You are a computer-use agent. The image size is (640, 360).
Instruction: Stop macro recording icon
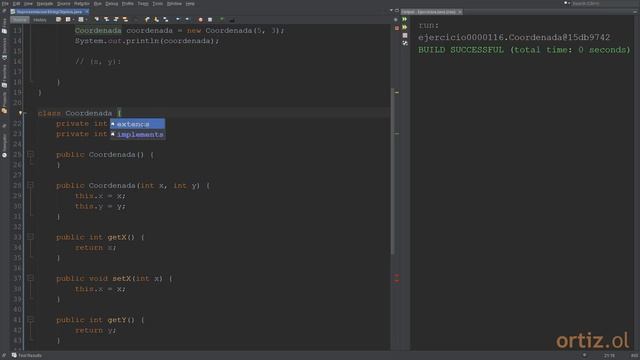click(210, 19)
